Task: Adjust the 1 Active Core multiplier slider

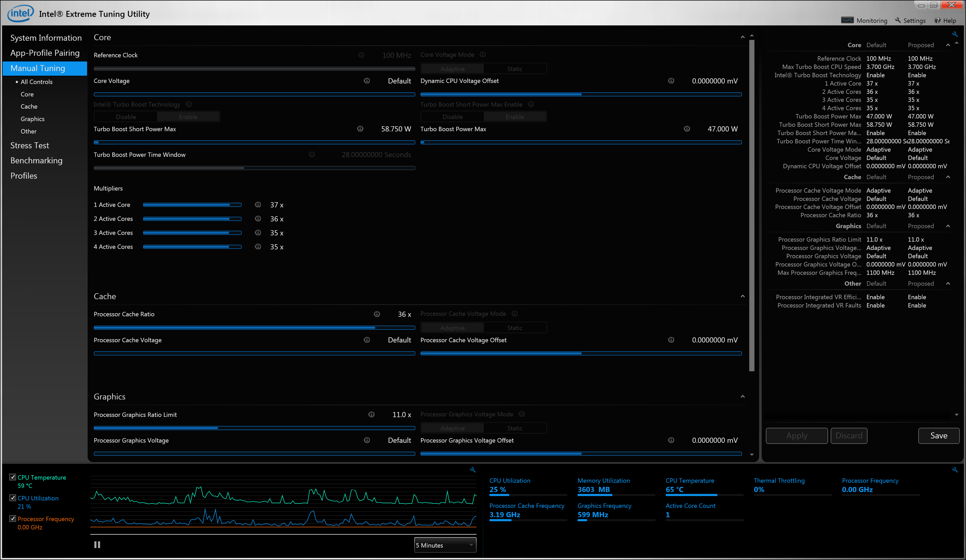Action: click(192, 205)
